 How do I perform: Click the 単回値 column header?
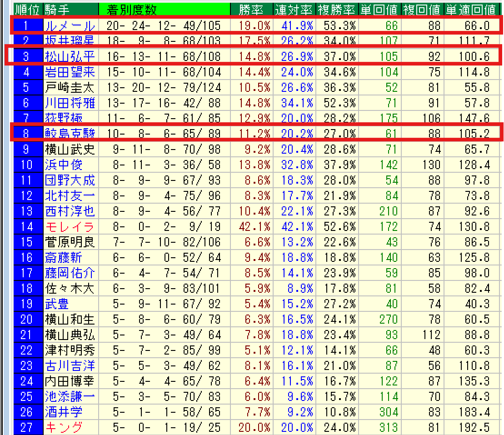pyautogui.click(x=379, y=9)
